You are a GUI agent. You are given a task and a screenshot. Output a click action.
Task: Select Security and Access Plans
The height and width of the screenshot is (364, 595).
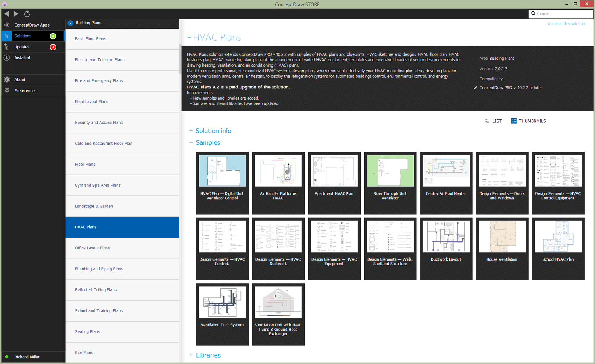tap(122, 123)
